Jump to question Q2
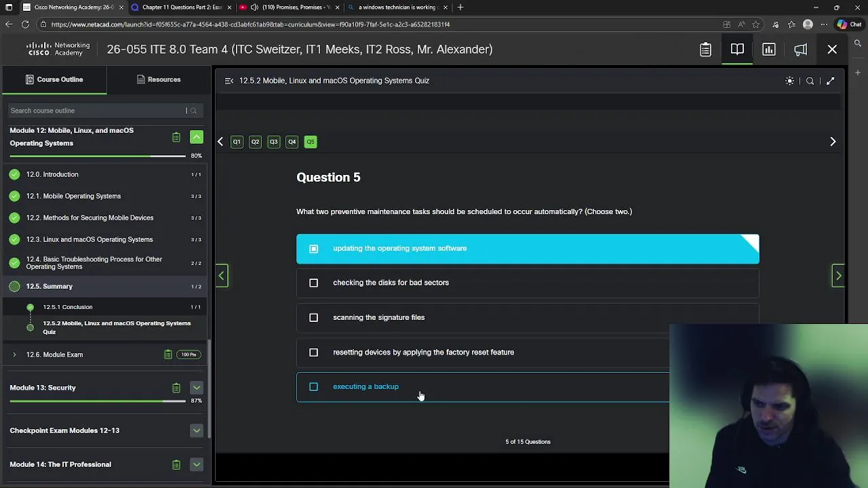This screenshot has height=488, width=868. [255, 142]
